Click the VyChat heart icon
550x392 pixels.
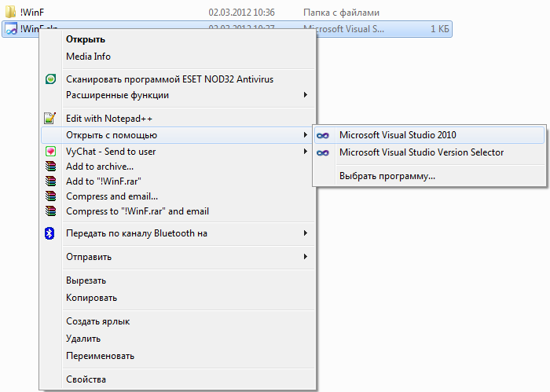coord(50,152)
